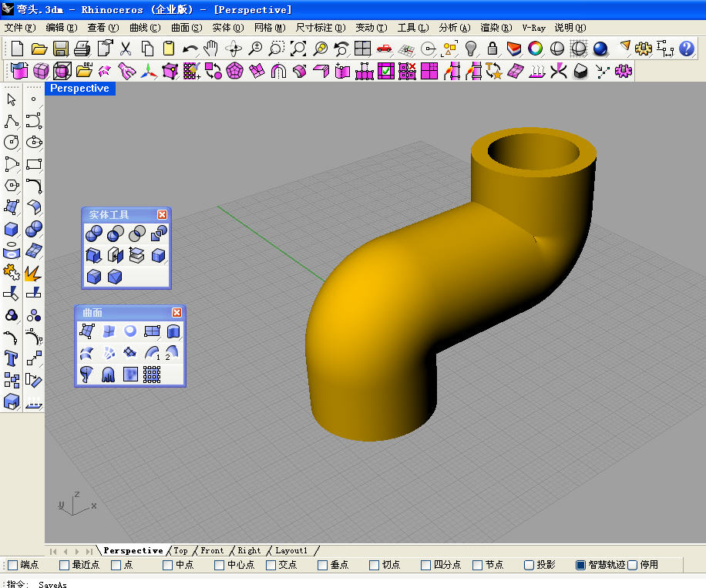The width and height of the screenshot is (706, 588).
Task: Disable the 智慧轨迹 checkbox
Action: (x=581, y=565)
